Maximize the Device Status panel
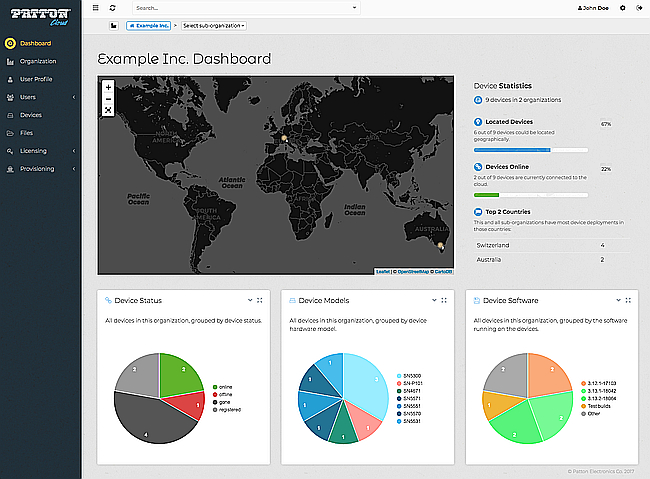 point(260,300)
